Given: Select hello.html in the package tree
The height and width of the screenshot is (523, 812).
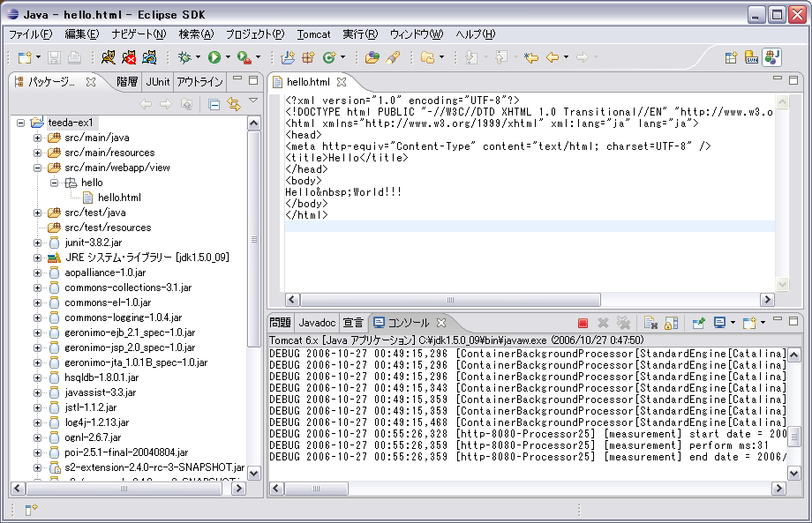Looking at the screenshot, I should [x=118, y=198].
